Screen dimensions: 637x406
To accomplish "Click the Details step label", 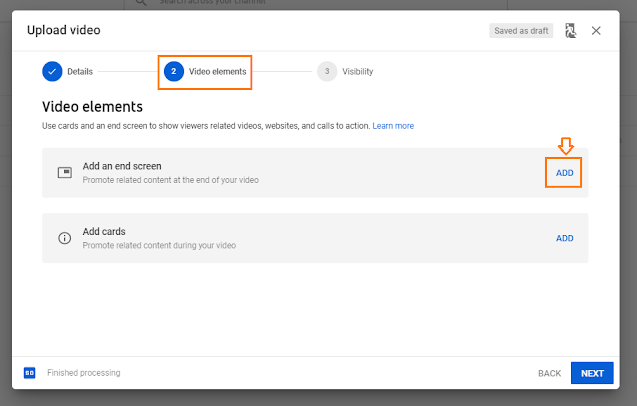I will [x=80, y=72].
